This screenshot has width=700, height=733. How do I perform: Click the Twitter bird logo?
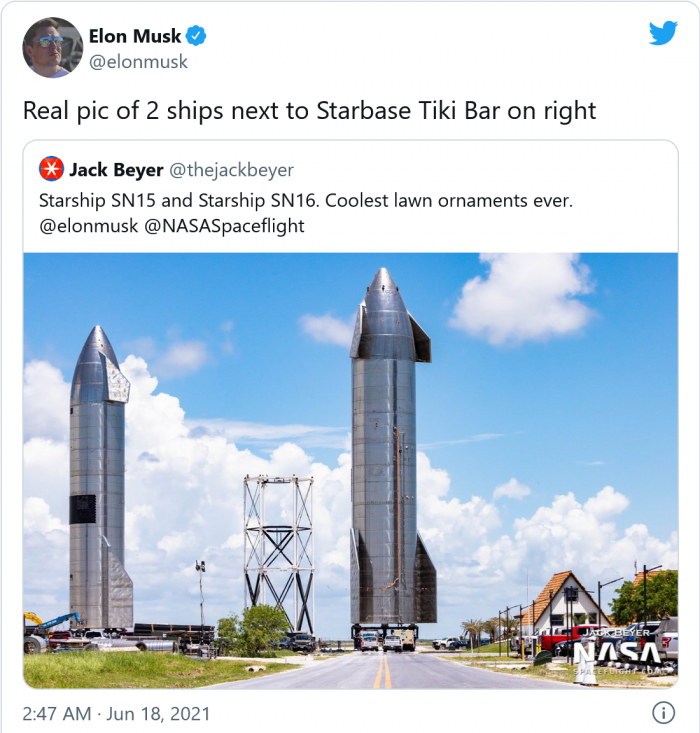tap(663, 33)
